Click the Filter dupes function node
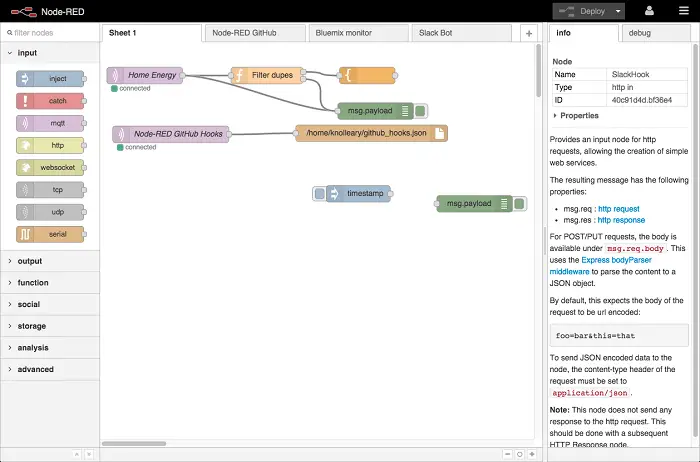The image size is (700, 462). [267, 75]
